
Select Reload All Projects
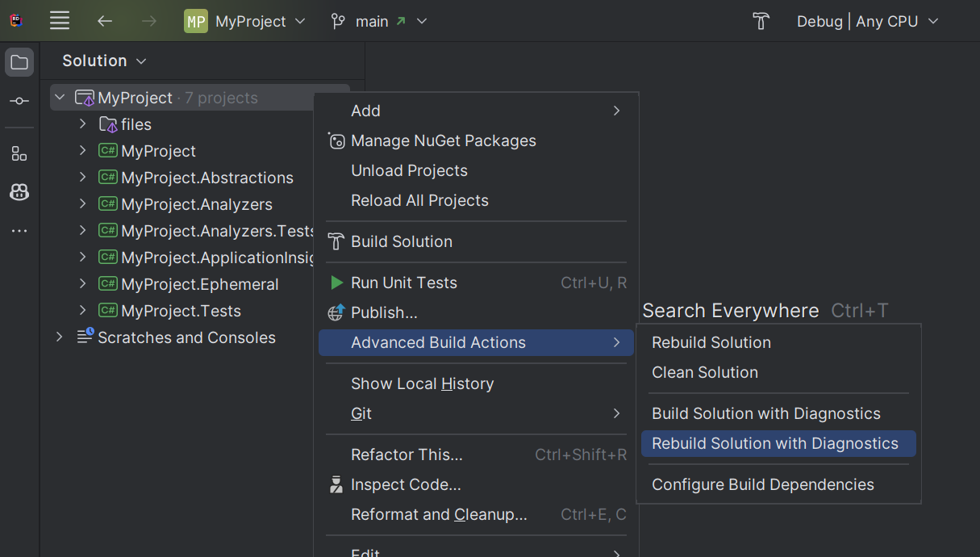476,200
